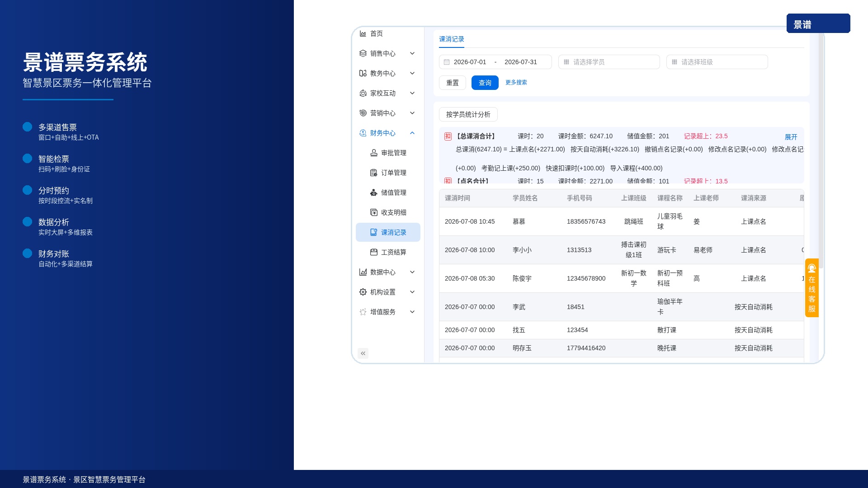Collapse the 财务中心 menu chevron
The height and width of the screenshot is (488, 868).
click(x=412, y=133)
